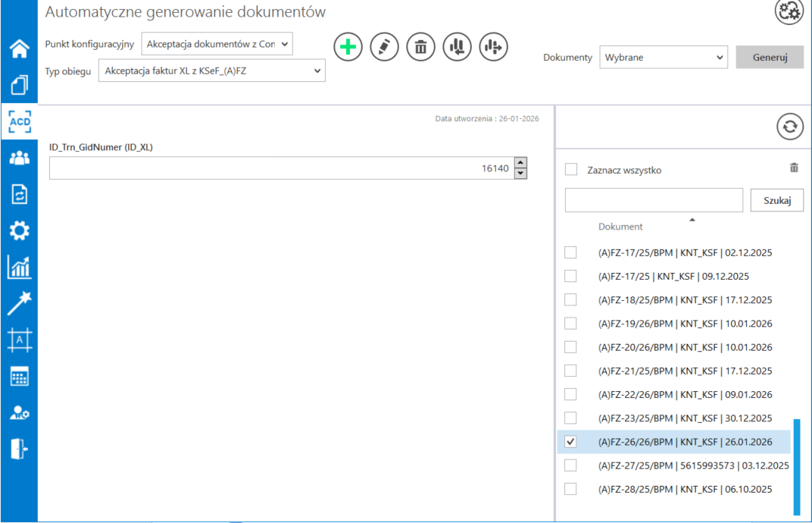
Task: Check the Zaznacz wszystko checkbox
Action: [571, 170]
